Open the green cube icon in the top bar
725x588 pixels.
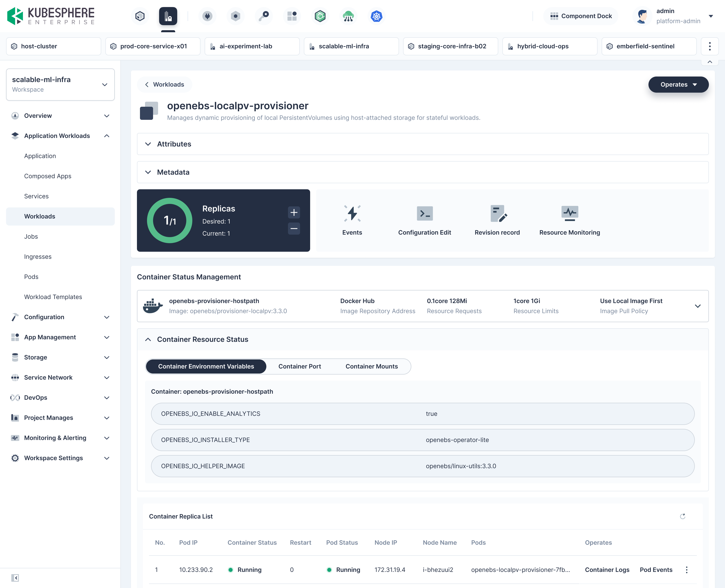pos(320,16)
